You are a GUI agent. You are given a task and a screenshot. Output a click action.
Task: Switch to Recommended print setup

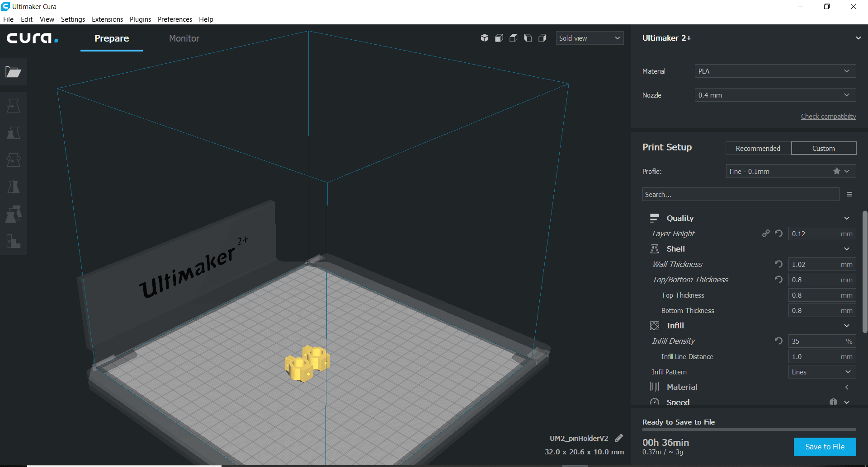[x=758, y=148]
